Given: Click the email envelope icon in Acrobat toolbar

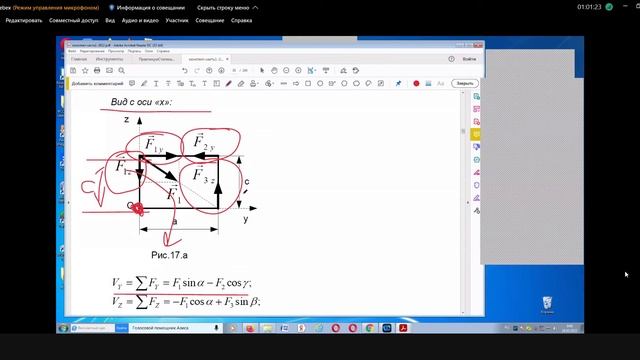Looking at the screenshot, I should pyautogui.click(x=109, y=71).
